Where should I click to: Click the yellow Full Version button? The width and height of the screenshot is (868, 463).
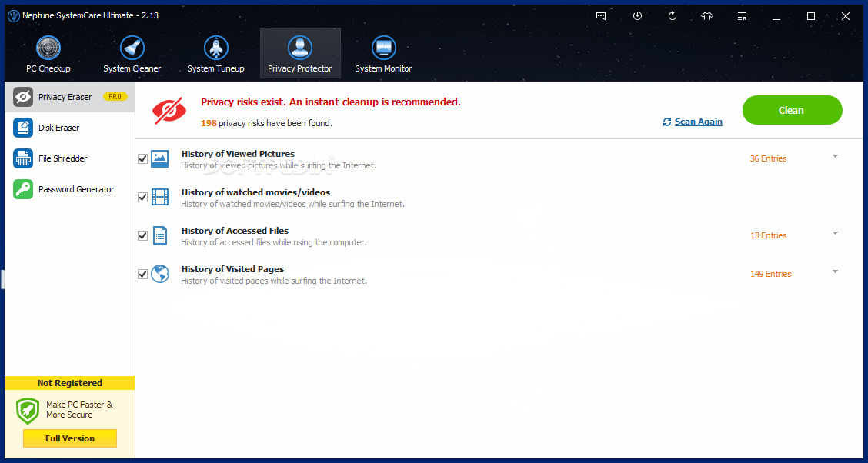point(70,438)
